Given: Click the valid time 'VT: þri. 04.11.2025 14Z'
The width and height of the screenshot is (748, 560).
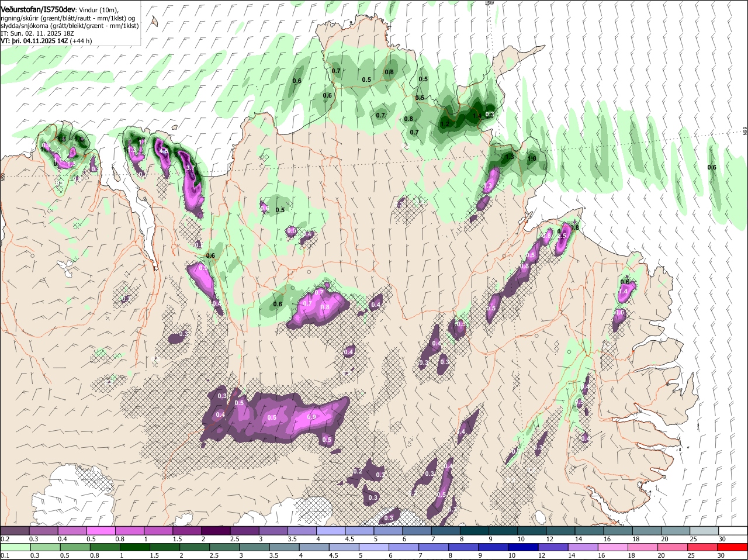Looking at the screenshot, I should pyautogui.click(x=34, y=41).
